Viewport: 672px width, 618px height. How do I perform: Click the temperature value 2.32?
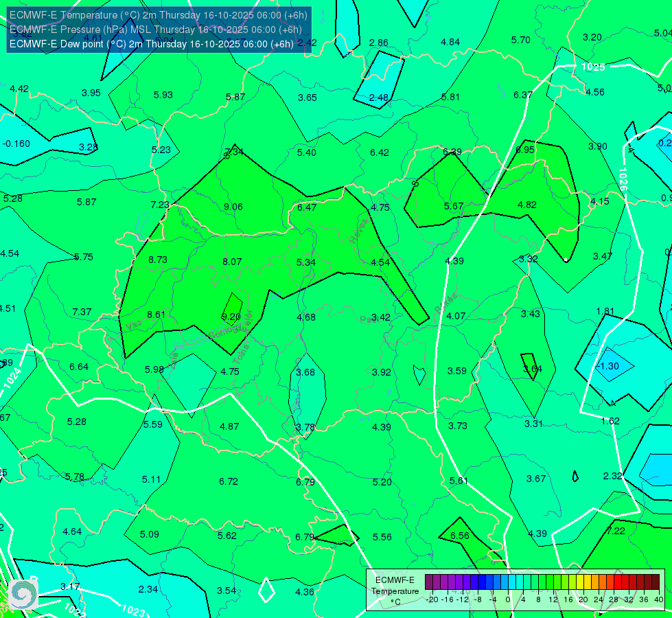click(612, 476)
